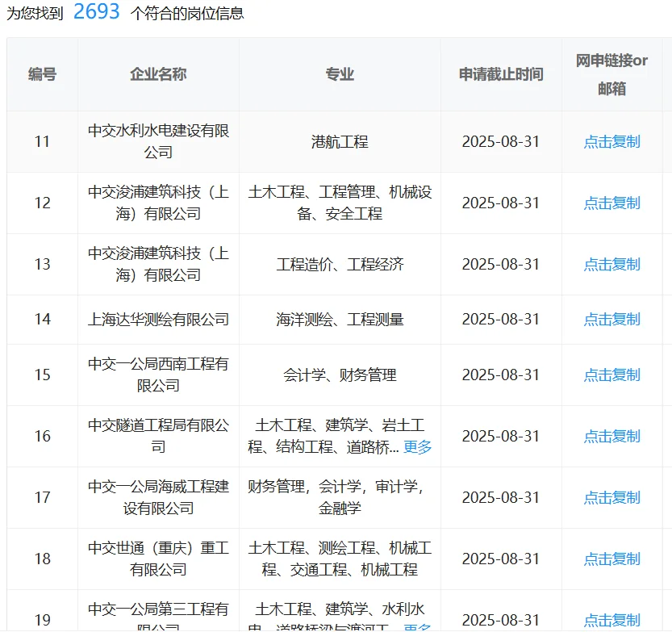Copy application link for row 17
The height and width of the screenshot is (632, 672).
611,498
